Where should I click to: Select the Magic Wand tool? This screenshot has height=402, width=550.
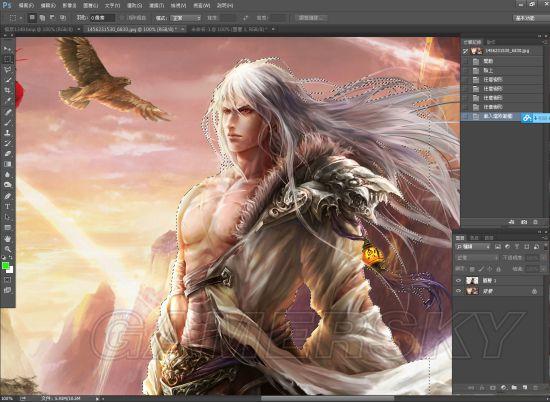[x=7, y=80]
